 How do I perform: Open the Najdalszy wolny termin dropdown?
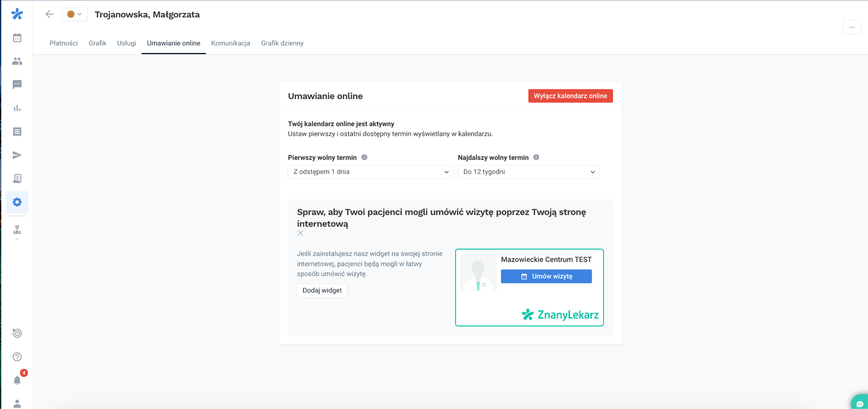coord(528,171)
